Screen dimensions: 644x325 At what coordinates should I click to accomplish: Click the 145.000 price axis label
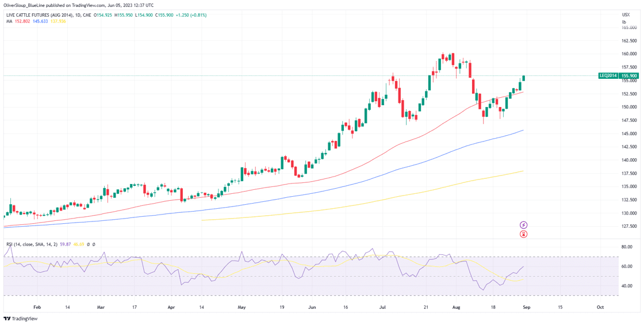630,133
